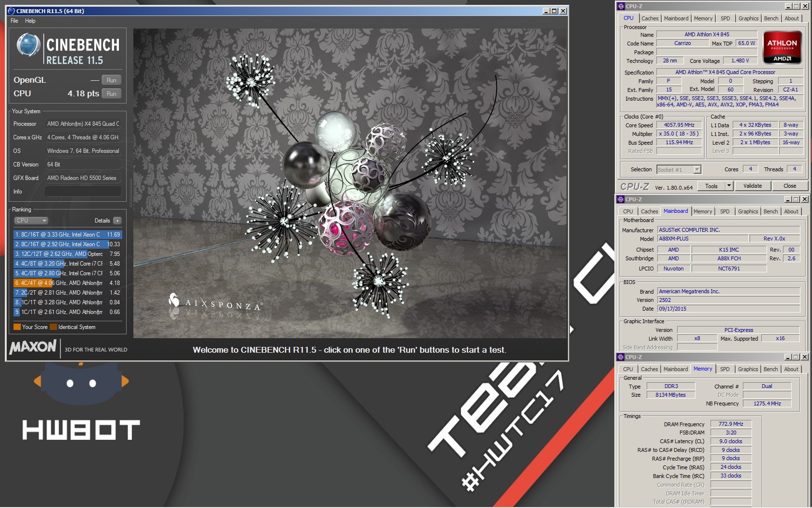The width and height of the screenshot is (812, 508).
Task: Select ranking row 9 AMD Athlon 0.66
Action: pyautogui.click(x=68, y=312)
